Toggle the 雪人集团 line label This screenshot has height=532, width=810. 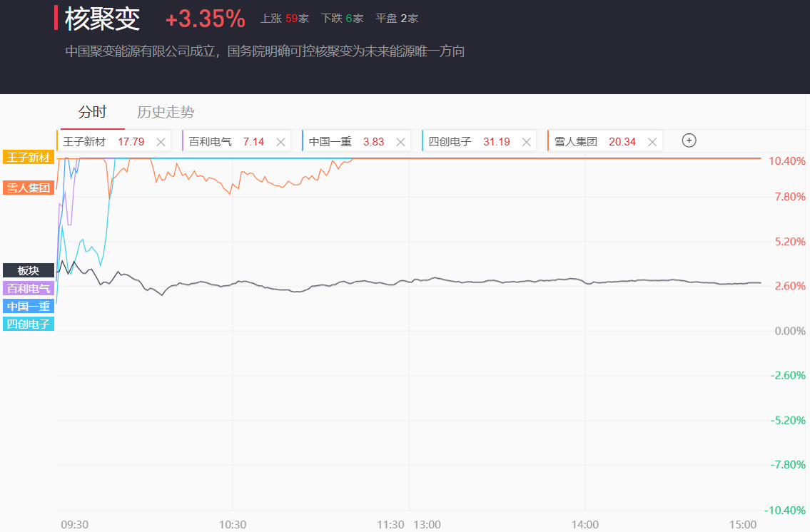(x=29, y=188)
